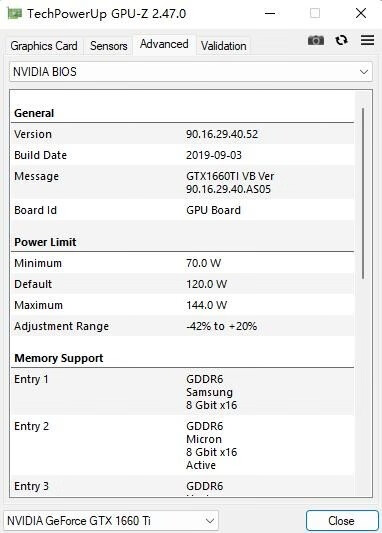Click the Maximum power limit row

pos(183,305)
